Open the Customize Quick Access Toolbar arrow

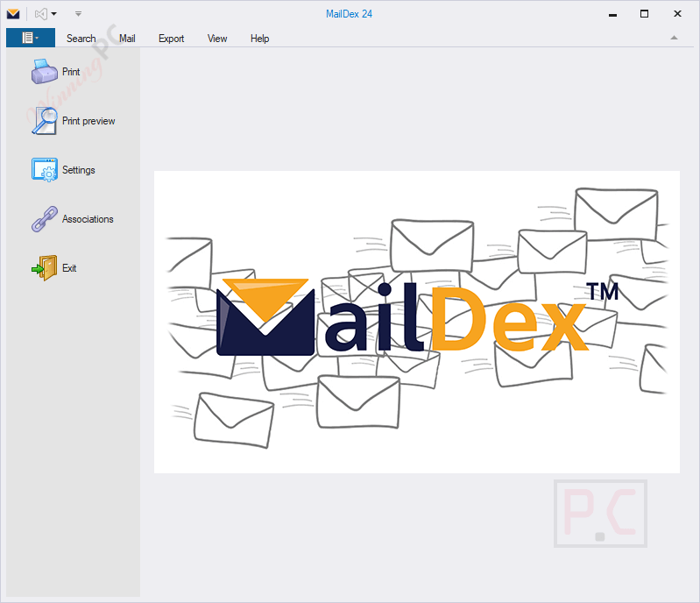pos(78,14)
